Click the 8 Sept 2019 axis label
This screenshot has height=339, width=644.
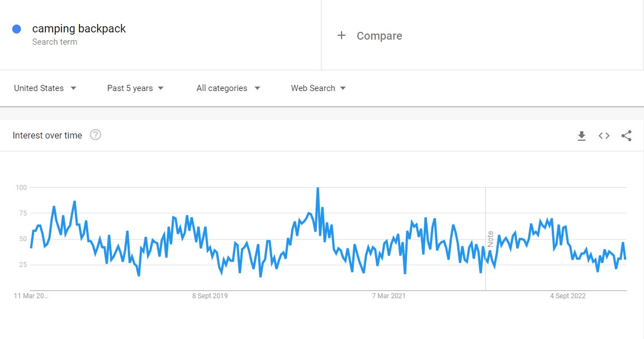click(x=210, y=296)
